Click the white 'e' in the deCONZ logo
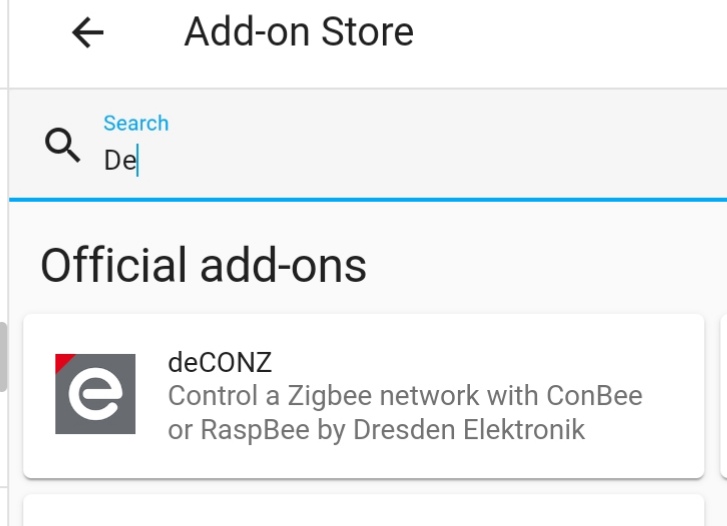727x526 pixels. click(x=95, y=396)
